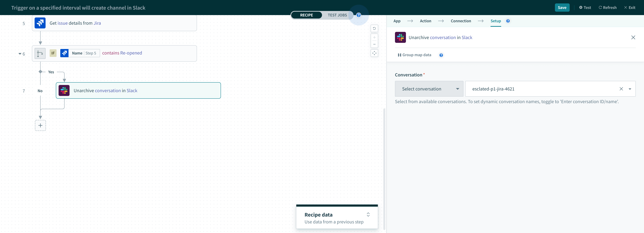Save the recipe
This screenshot has height=233, width=644.
pos(562,8)
